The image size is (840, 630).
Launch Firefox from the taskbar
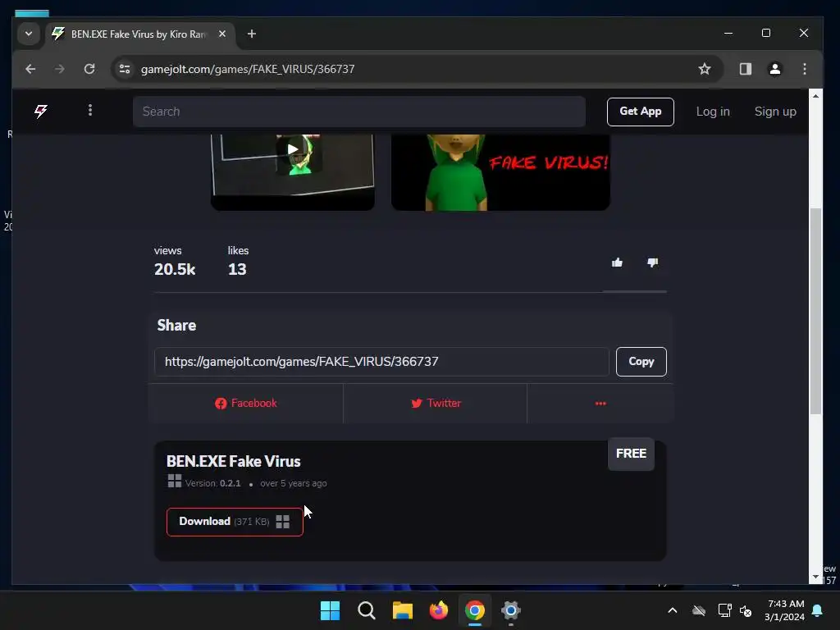click(x=439, y=610)
